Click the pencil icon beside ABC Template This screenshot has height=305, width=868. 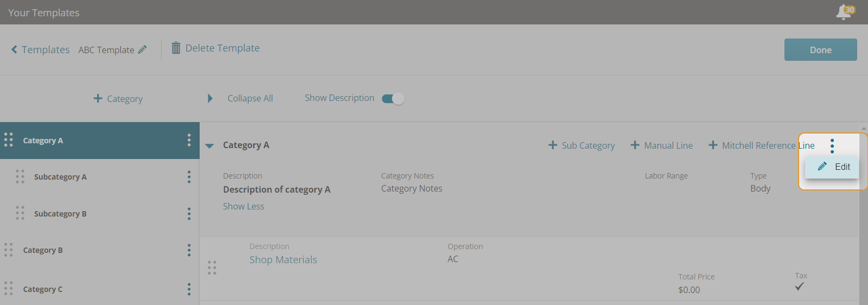pos(142,49)
